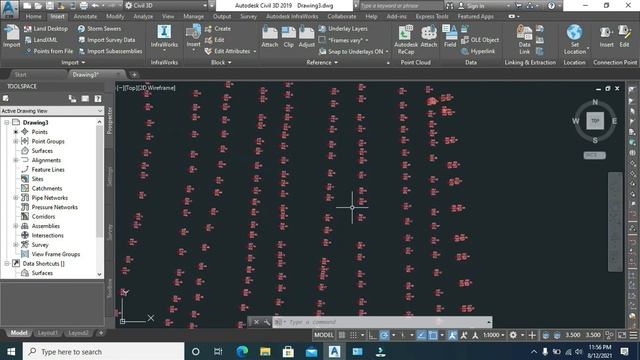Image resolution: width=640 pixels, height=360 pixels.
Task: Choose Import Survey Data
Action: tap(106, 40)
